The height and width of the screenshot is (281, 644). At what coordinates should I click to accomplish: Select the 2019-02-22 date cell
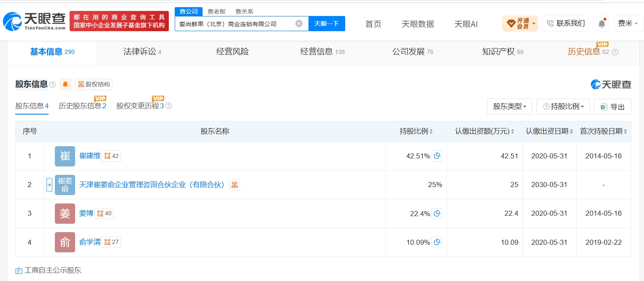[603, 242]
